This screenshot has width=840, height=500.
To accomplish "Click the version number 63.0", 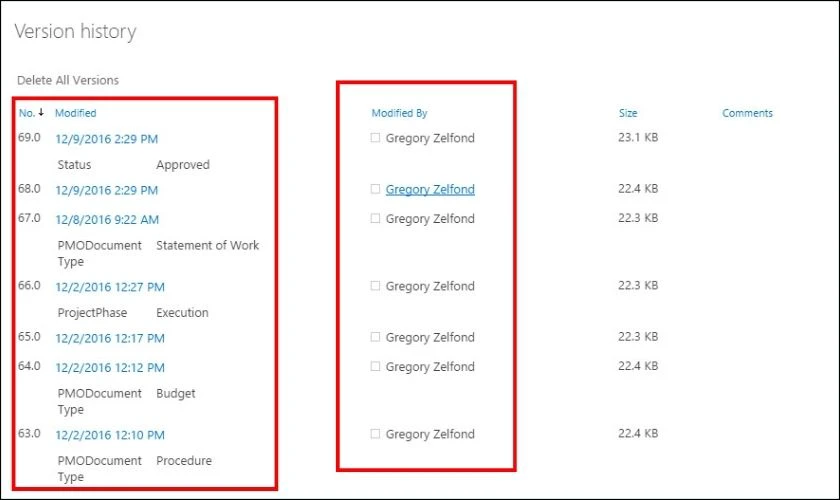I will (x=29, y=434).
